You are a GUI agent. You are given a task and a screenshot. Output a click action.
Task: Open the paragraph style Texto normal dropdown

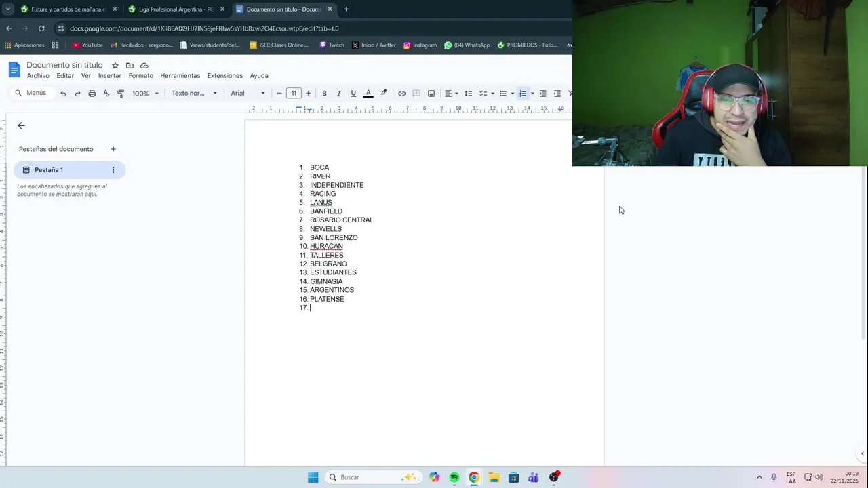click(194, 94)
